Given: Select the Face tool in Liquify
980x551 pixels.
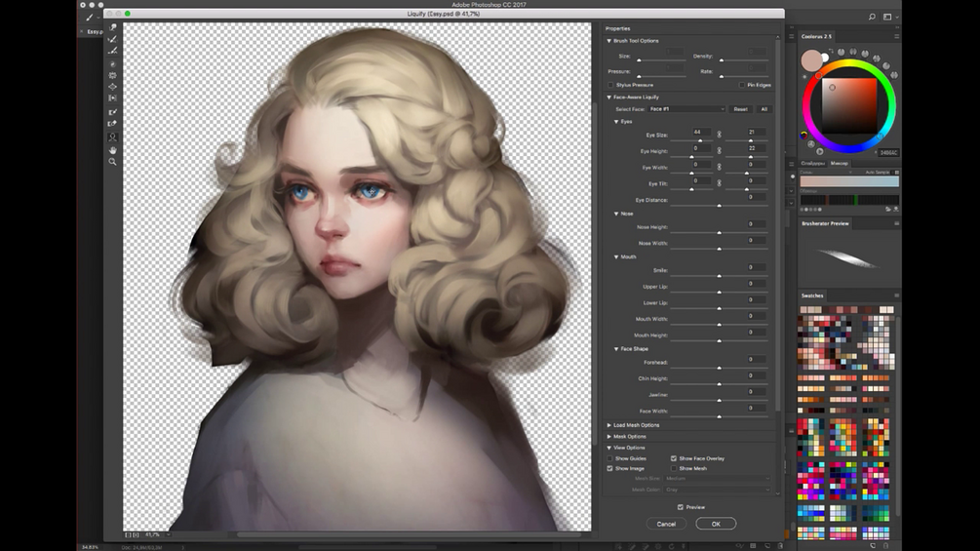Looking at the screenshot, I should (112, 137).
